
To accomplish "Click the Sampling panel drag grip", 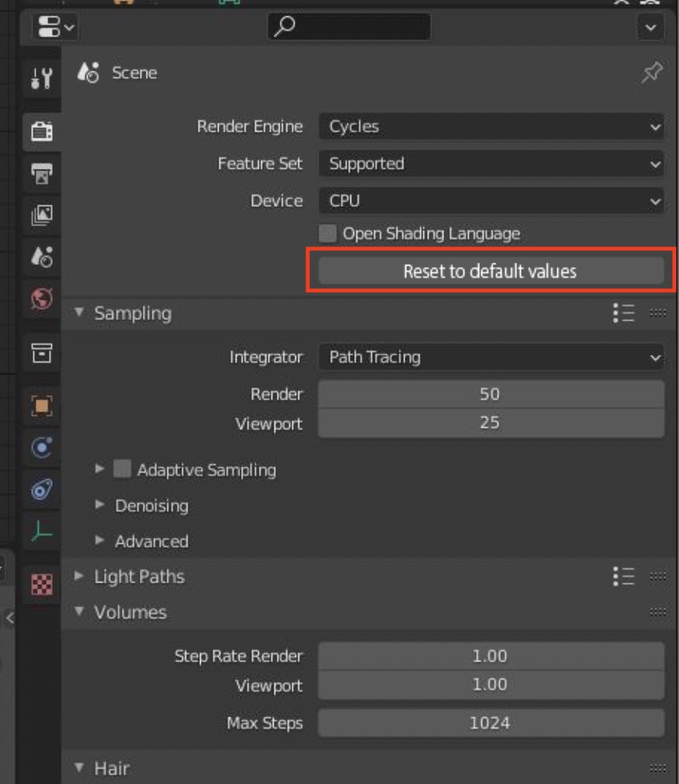I will click(x=657, y=313).
